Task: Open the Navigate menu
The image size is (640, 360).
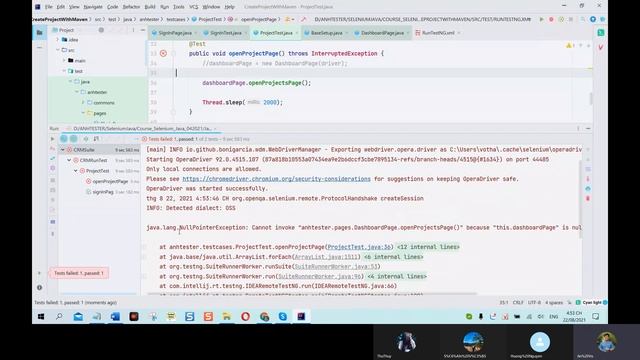Action: click(93, 7)
